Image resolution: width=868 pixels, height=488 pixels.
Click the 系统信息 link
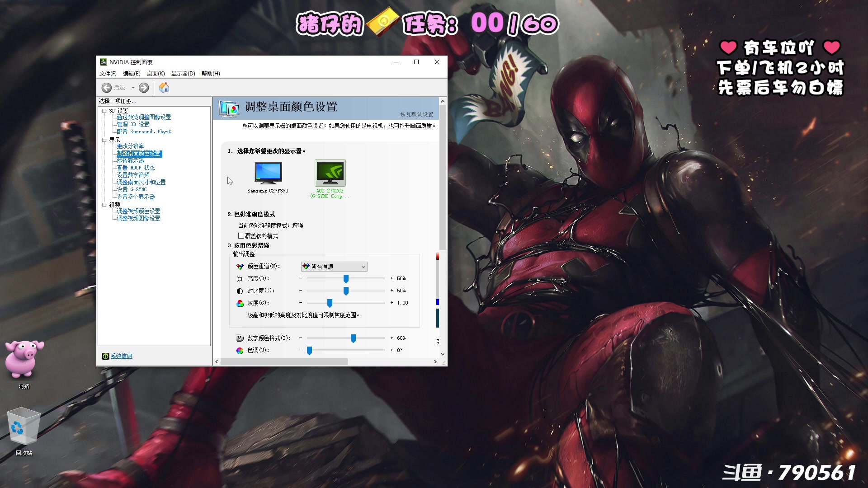[122, 356]
